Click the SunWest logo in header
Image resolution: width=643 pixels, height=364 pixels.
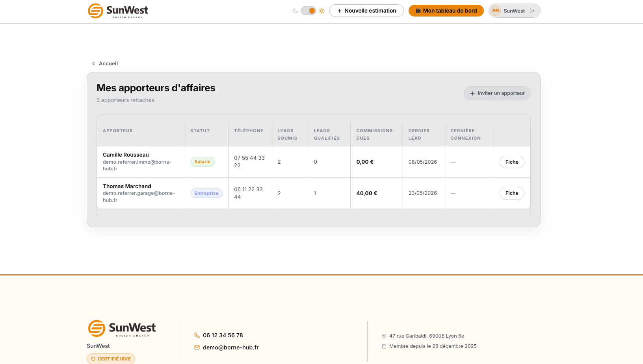point(118,11)
